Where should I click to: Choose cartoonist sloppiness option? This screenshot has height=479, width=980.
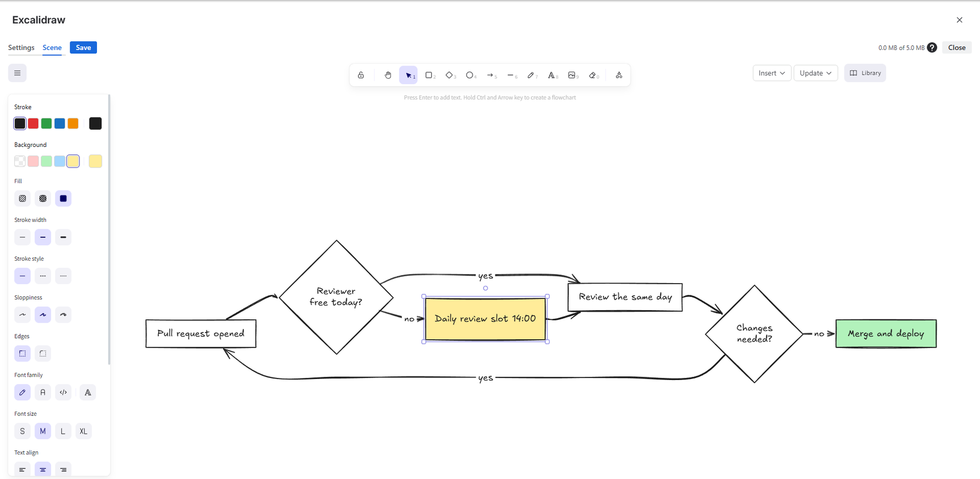tap(63, 315)
